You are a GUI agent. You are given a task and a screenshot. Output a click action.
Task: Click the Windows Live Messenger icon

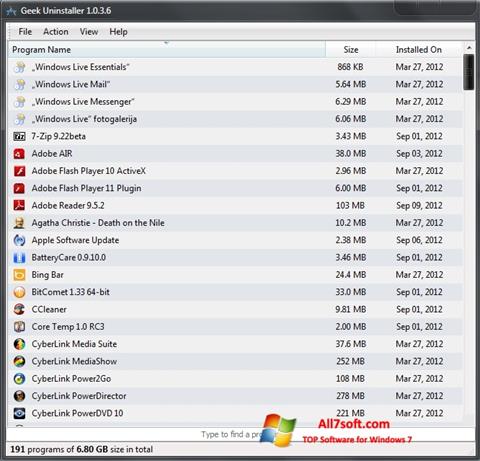point(19,102)
